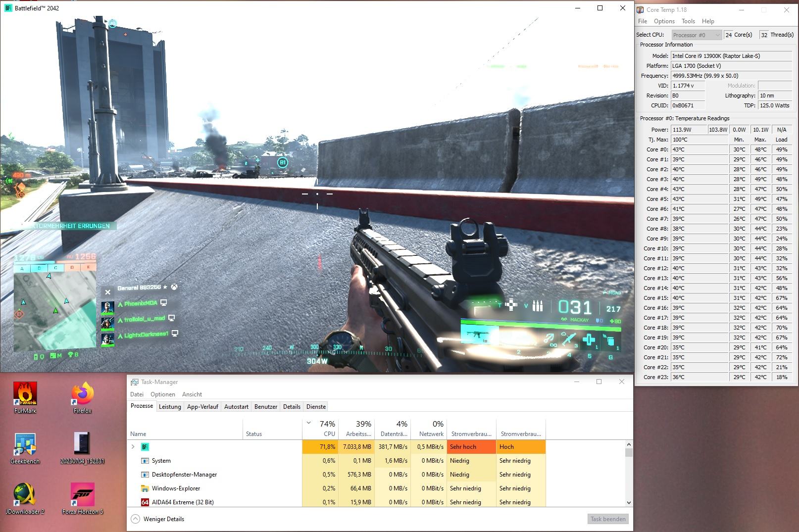Click Task-Manager scrollbar down arrow
The image size is (799, 532).
click(x=629, y=502)
